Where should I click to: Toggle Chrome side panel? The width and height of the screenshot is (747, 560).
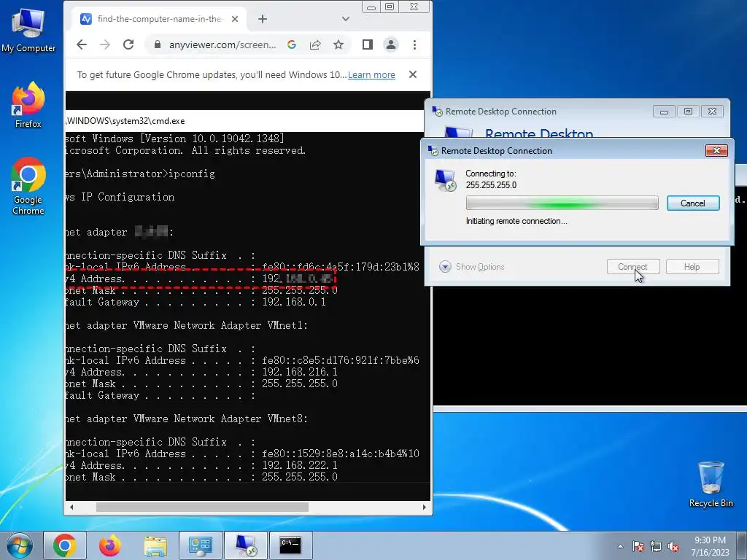click(x=368, y=44)
